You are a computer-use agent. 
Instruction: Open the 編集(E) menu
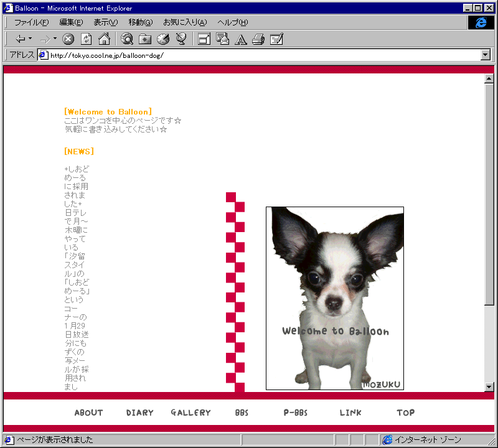pyautogui.click(x=71, y=22)
